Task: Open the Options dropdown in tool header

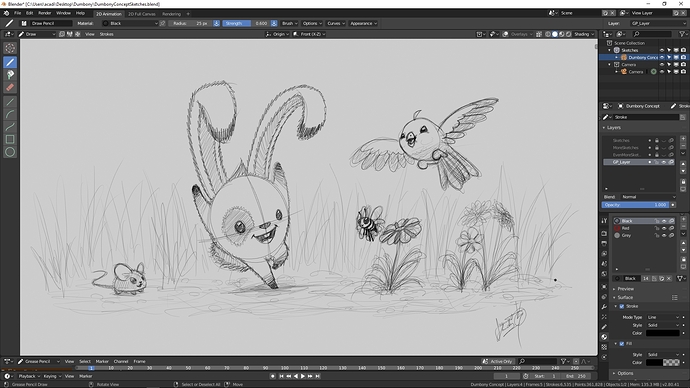Action: point(312,23)
